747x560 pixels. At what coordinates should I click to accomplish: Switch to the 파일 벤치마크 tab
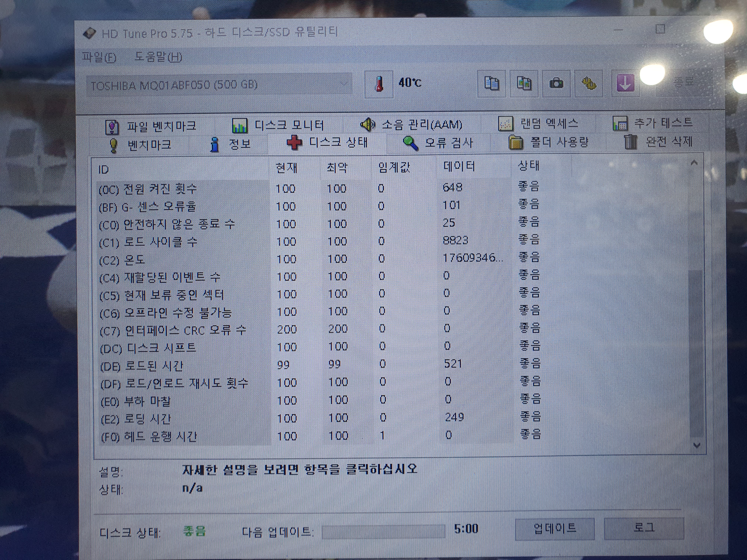(x=151, y=127)
